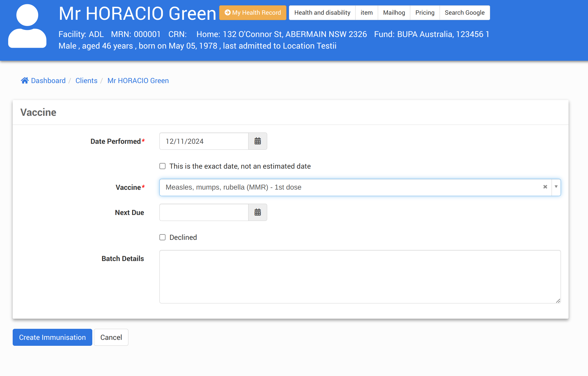Open Health and disability menu item
This screenshot has height=376, width=588.
click(x=322, y=13)
